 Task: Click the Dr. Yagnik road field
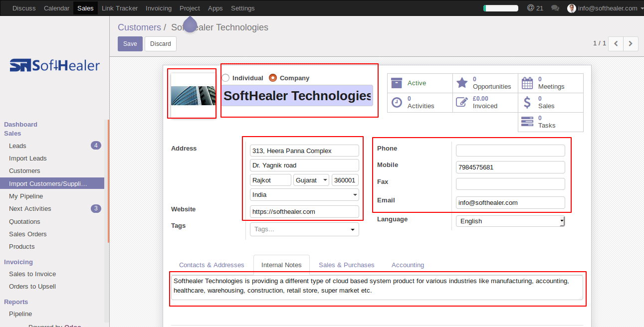(304, 165)
